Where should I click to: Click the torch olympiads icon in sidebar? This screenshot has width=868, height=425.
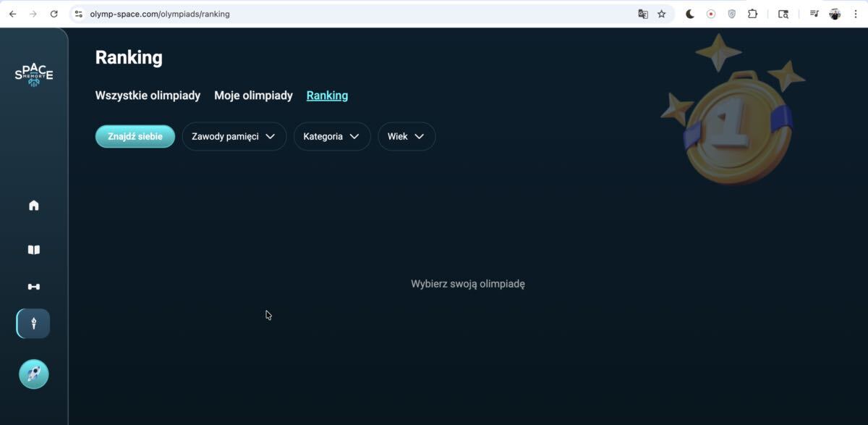(x=33, y=324)
